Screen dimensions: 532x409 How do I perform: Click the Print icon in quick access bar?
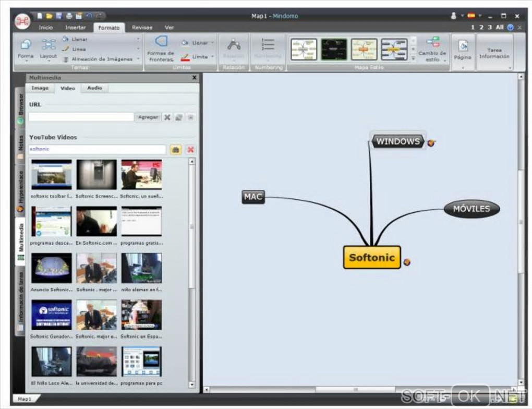(69, 16)
